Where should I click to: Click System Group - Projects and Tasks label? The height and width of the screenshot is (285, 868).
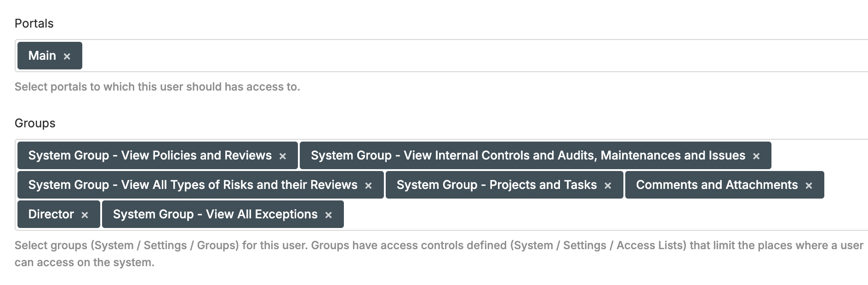497,185
